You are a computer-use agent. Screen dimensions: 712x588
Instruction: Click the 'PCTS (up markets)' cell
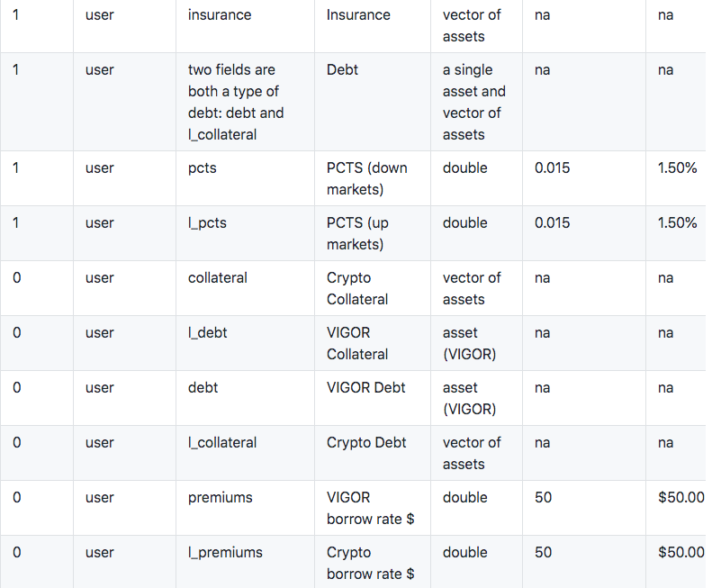point(357,233)
